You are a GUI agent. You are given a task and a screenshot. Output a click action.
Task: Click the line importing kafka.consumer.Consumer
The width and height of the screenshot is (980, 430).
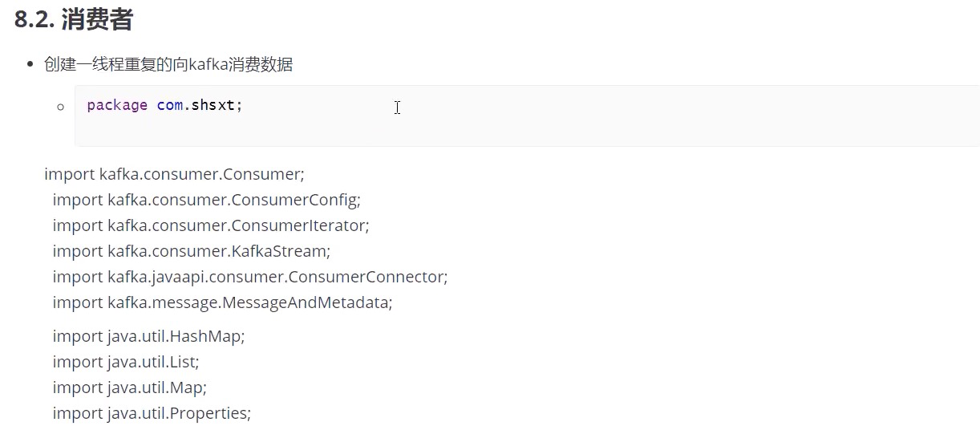tap(174, 174)
